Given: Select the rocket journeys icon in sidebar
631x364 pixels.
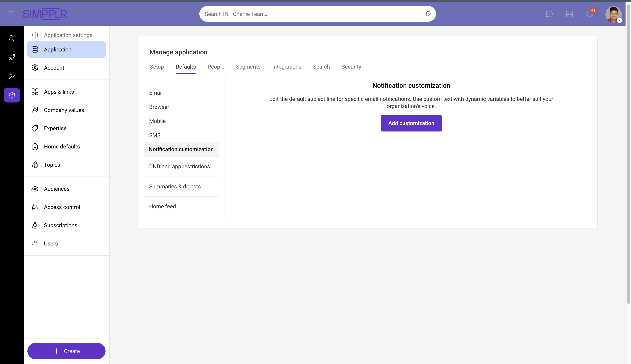Looking at the screenshot, I should [12, 57].
